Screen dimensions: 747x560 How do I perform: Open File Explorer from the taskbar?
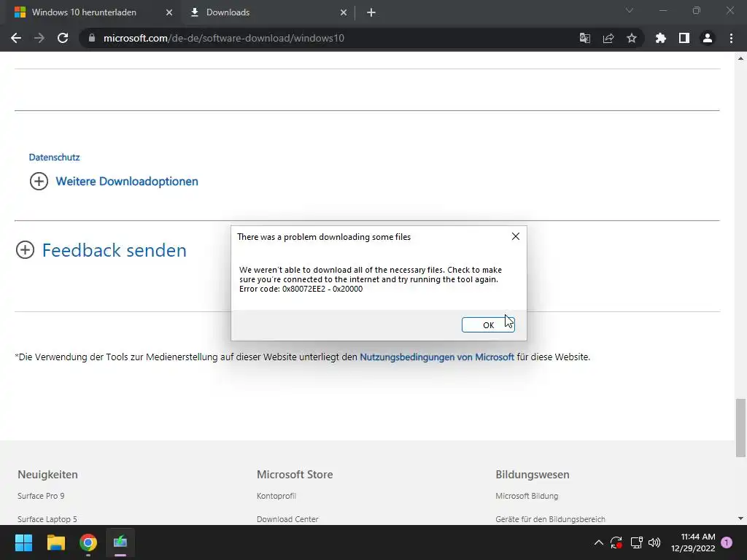[x=55, y=542]
